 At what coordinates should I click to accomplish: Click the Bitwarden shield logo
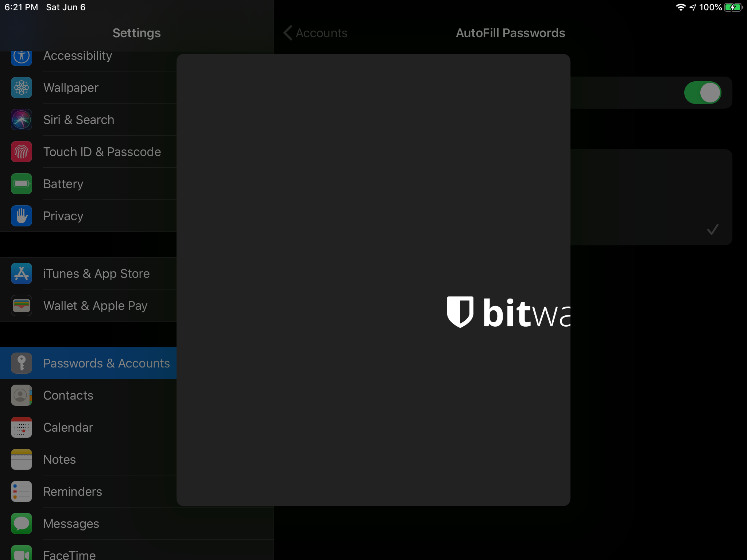tap(460, 312)
